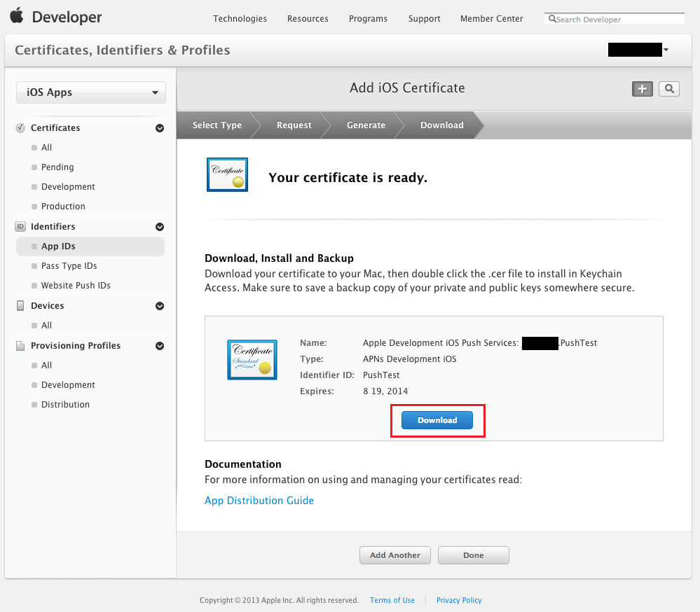Viewport: 700px width, 612px height.
Task: Click the Done button
Action: tap(473, 555)
